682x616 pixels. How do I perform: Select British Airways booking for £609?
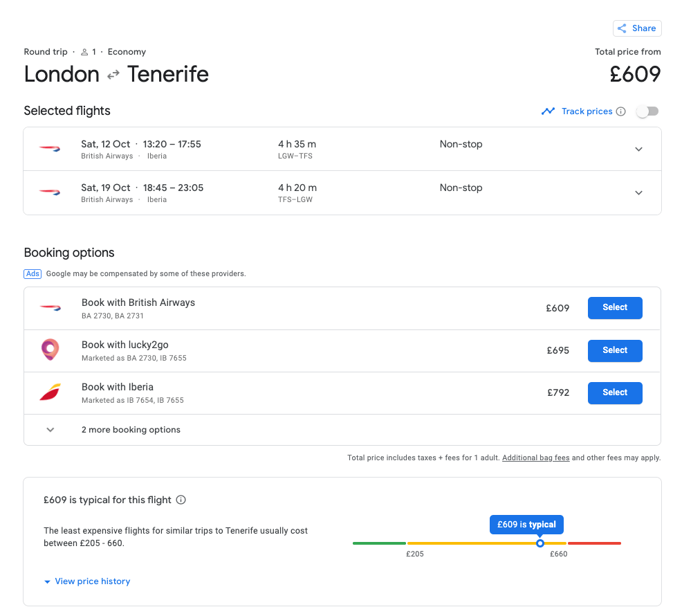point(615,308)
